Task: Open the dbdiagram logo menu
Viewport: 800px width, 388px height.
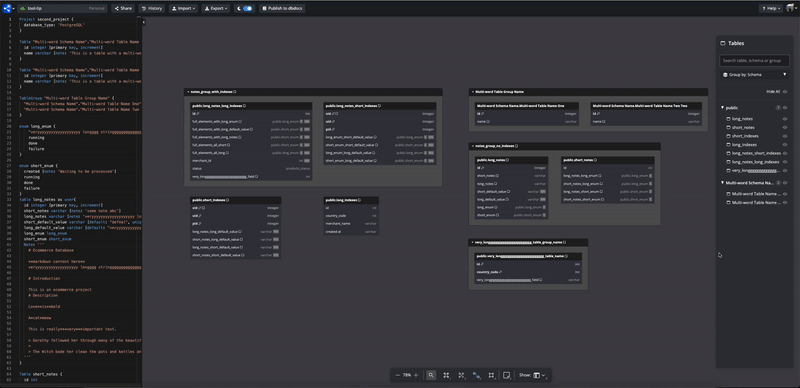Action: 8,8
